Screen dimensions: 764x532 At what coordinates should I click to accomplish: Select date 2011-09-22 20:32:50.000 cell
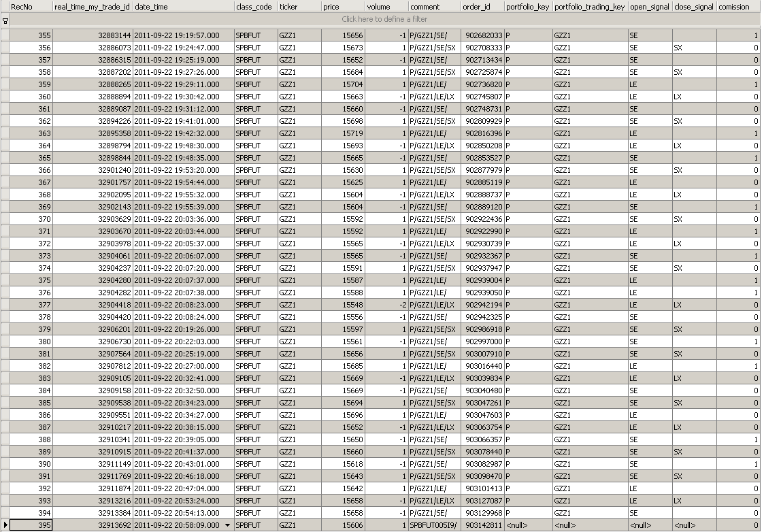tap(183, 390)
